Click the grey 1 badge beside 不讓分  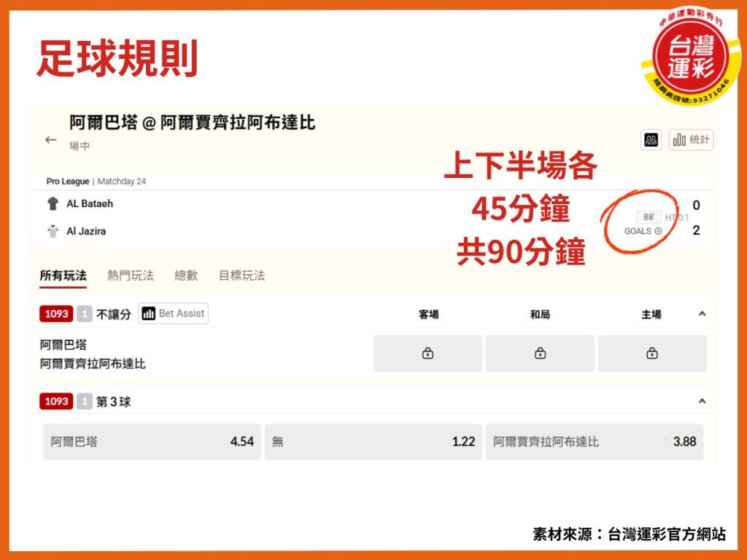click(85, 314)
